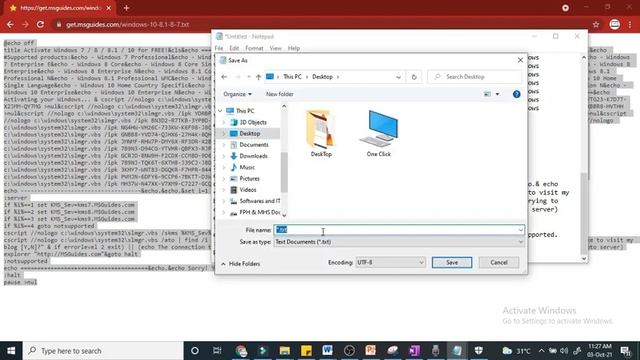Open Notepad's View menu
Screen dimensions: 640x360
(x=276, y=48)
